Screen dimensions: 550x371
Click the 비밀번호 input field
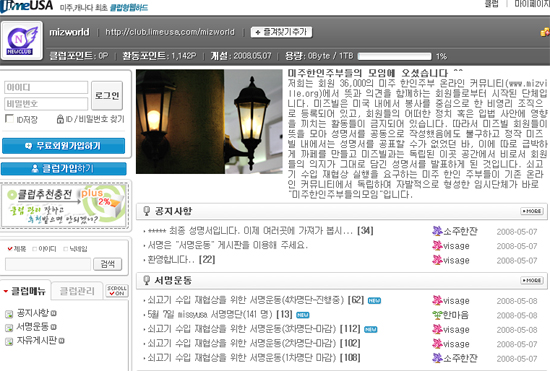click(x=46, y=104)
